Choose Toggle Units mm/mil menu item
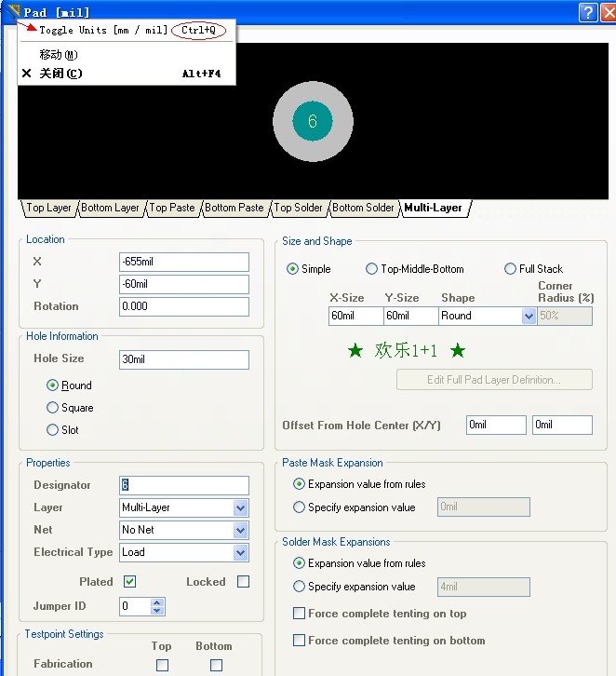Image resolution: width=616 pixels, height=676 pixels. click(127, 30)
